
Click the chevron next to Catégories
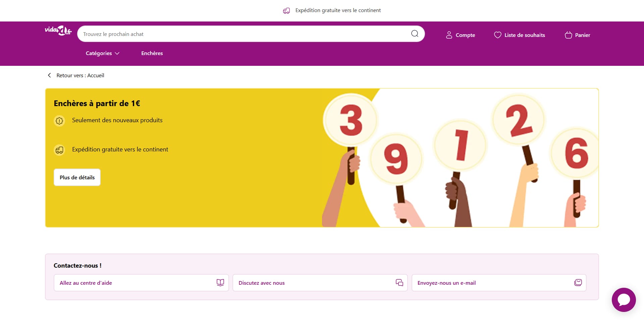pos(117,53)
